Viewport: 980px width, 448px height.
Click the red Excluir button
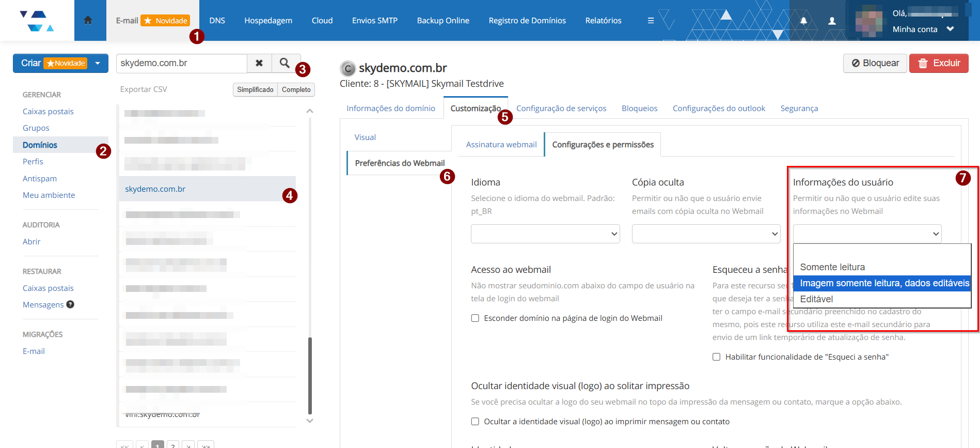tap(939, 63)
